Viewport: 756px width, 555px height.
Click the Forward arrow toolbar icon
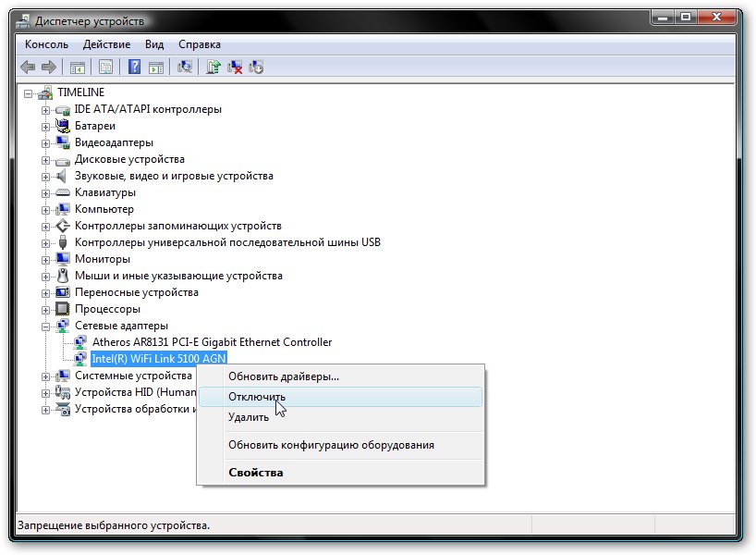(49, 67)
